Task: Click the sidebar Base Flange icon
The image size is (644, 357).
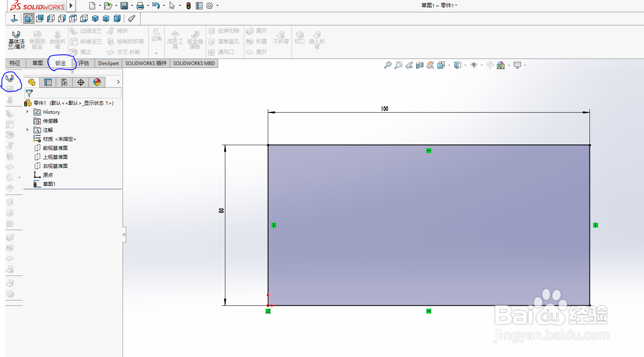Action: coord(10,78)
